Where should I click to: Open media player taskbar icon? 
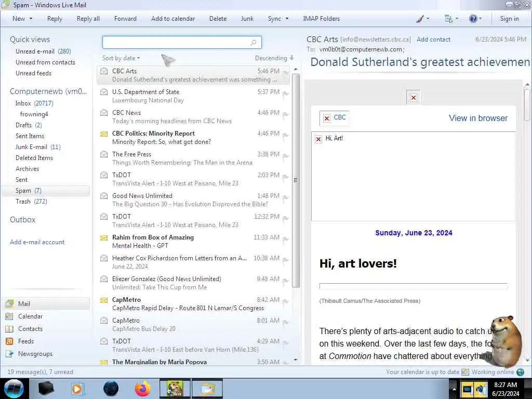[x=77, y=389]
